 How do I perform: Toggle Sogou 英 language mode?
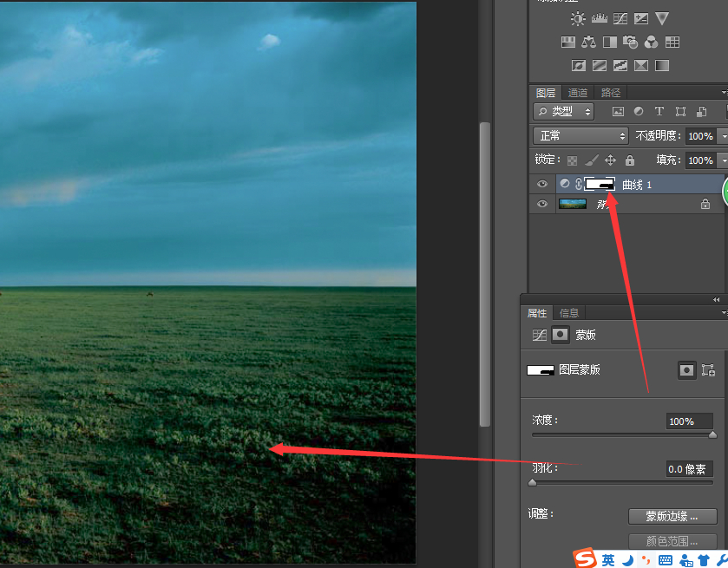607,560
